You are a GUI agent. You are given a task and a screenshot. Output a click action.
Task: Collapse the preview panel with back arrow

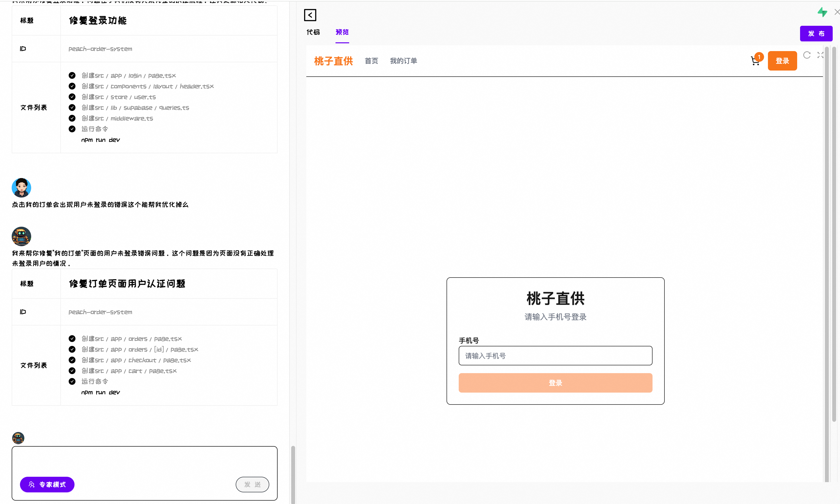point(310,15)
